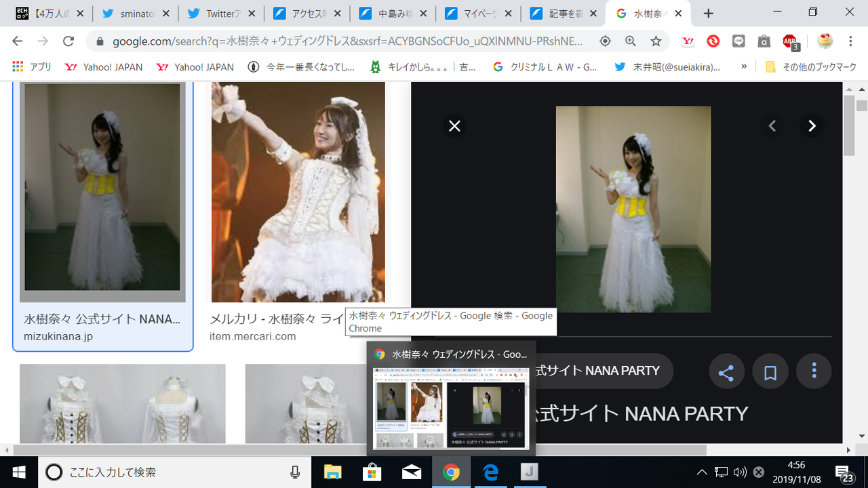Viewport: 868px width, 488px height.
Task: Open the Amazon Assistant extension
Action: 764,41
